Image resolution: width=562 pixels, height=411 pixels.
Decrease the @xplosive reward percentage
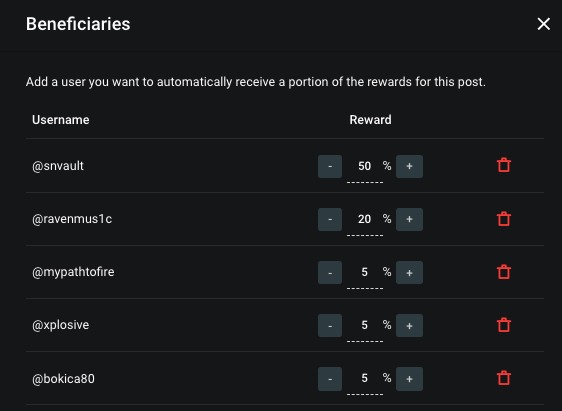(330, 325)
